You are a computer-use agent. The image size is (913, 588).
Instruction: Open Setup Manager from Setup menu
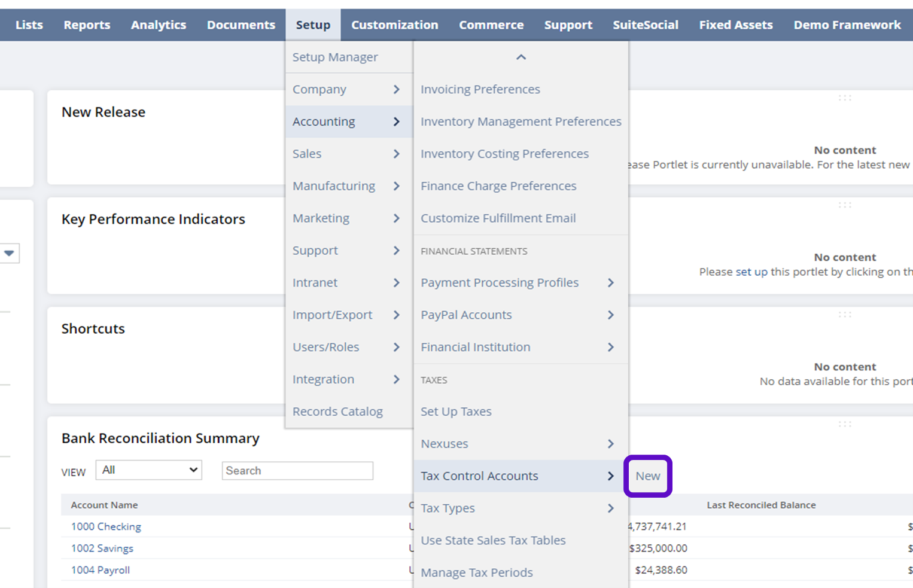[335, 57]
